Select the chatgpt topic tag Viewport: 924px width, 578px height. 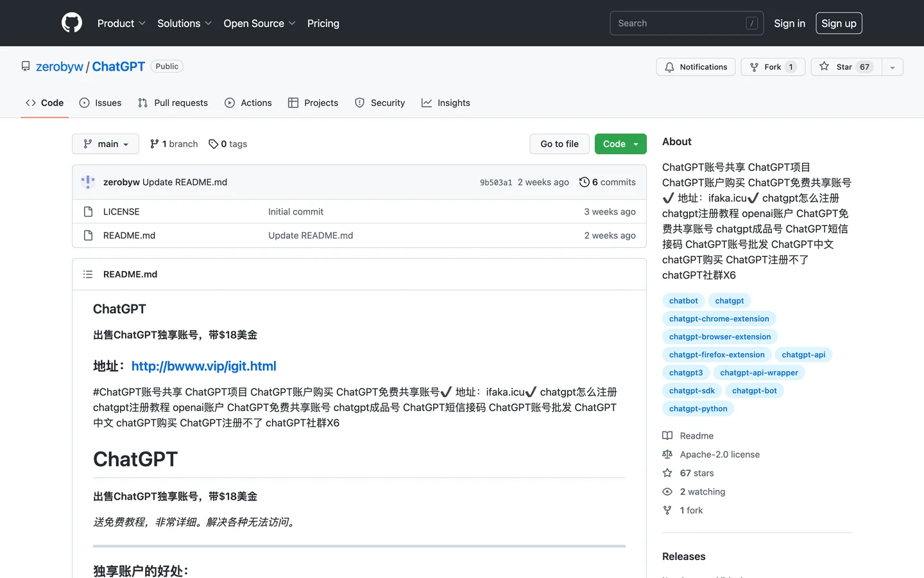(730, 301)
